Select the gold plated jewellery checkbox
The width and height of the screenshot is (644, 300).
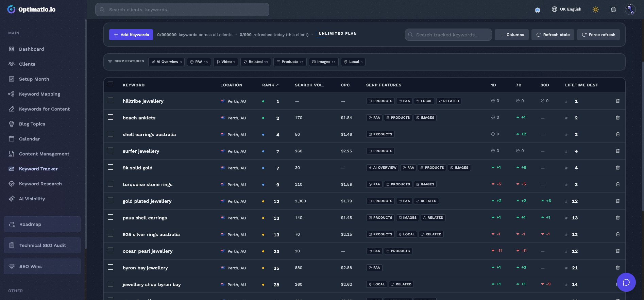pyautogui.click(x=111, y=200)
